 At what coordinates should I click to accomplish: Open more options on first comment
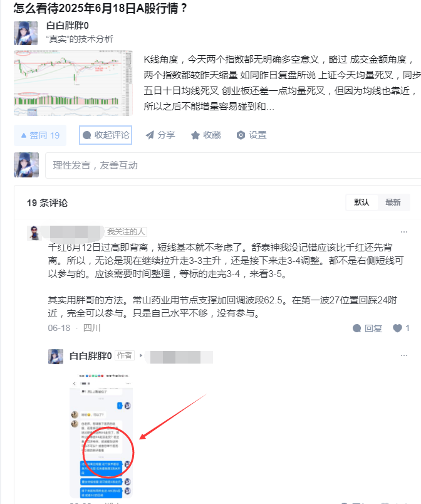(404, 232)
